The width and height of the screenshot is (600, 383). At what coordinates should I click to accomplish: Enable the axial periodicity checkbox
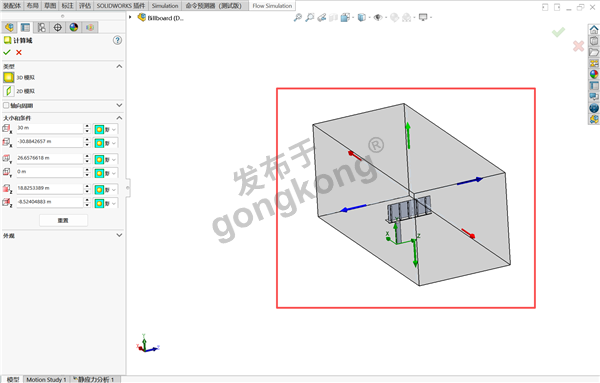[6, 105]
